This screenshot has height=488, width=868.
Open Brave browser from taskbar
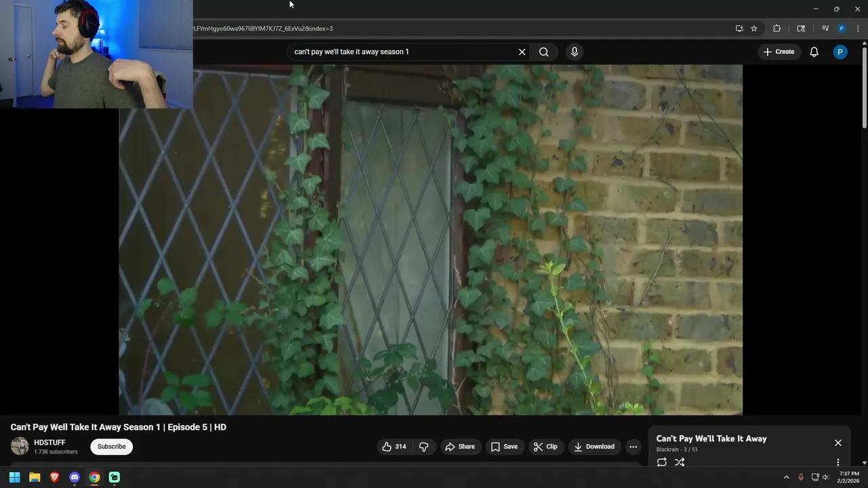click(x=54, y=477)
